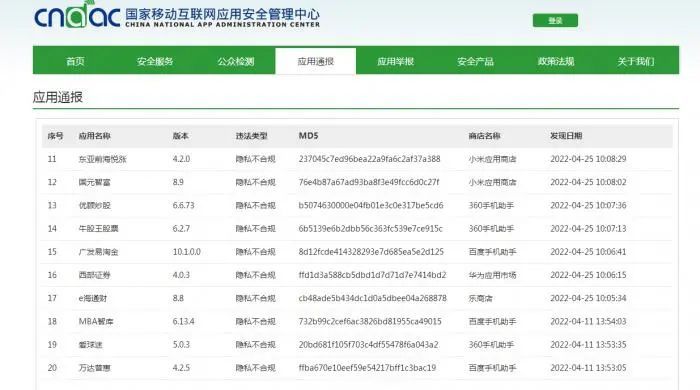Click the 国家移动互联网应用安全管理中心 site title
The image size is (700, 390).
[x=222, y=14]
